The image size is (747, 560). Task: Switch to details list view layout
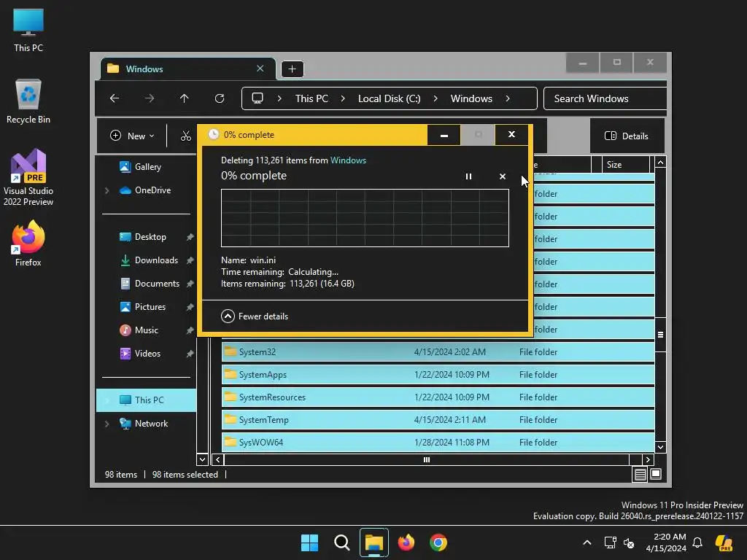coord(640,474)
